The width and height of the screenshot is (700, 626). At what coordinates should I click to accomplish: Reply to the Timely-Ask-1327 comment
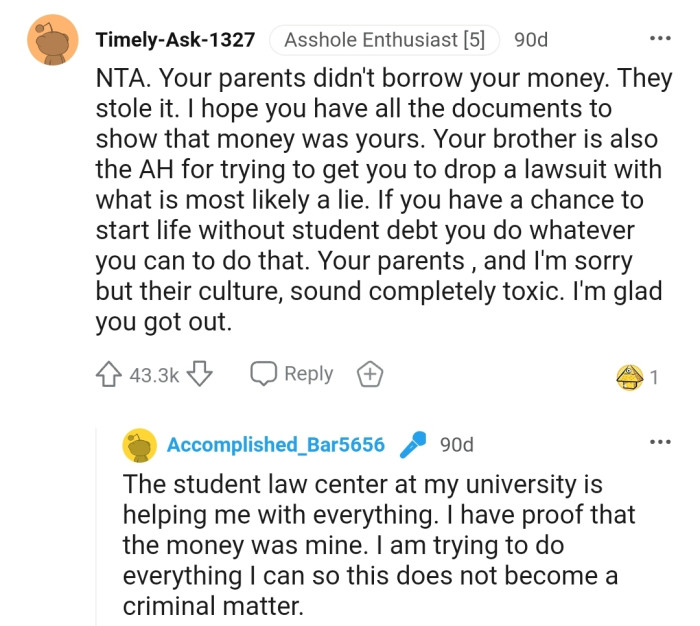tap(291, 374)
